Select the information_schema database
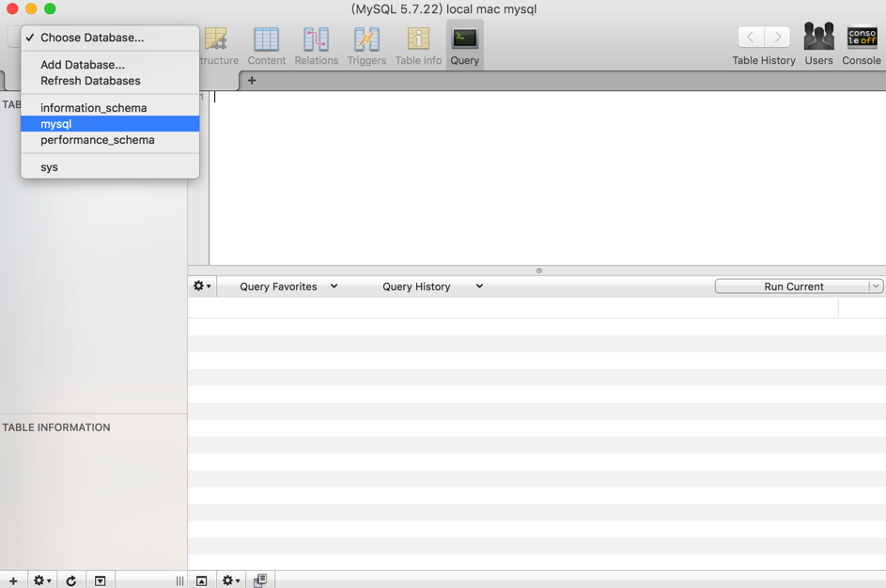Image resolution: width=886 pixels, height=588 pixels. [110, 108]
